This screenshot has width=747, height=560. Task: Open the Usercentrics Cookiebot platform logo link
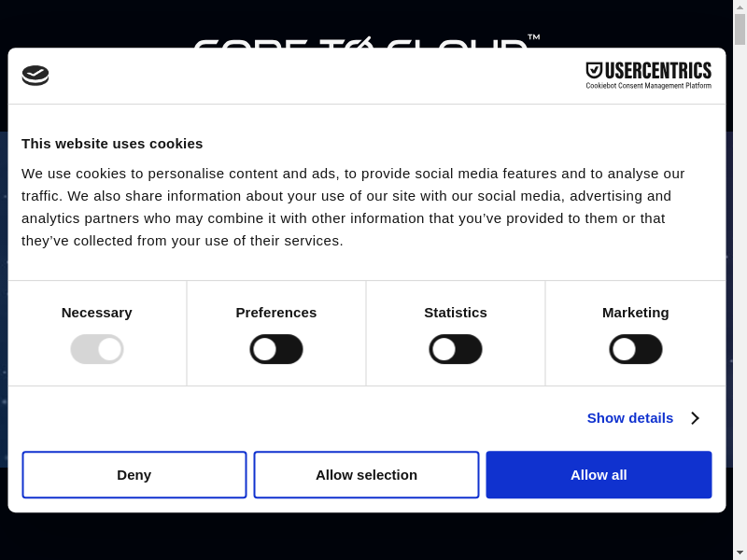(648, 76)
